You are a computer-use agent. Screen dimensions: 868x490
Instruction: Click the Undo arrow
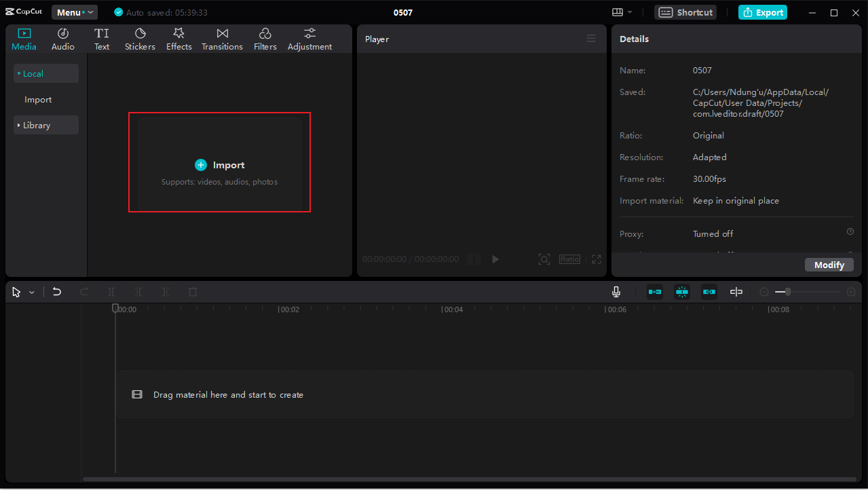tap(57, 292)
